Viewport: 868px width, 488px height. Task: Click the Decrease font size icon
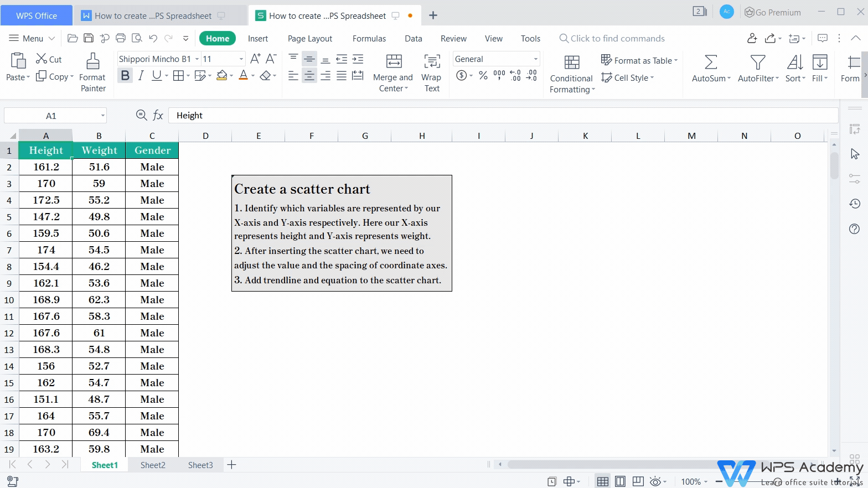[271, 59]
